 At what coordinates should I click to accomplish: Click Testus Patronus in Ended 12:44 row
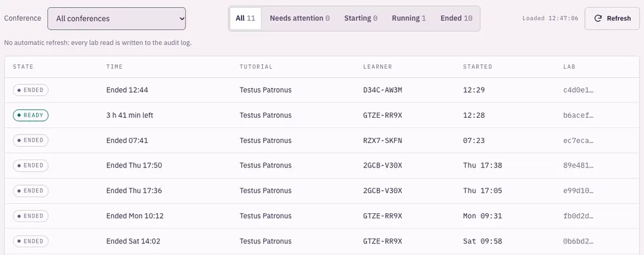coord(265,90)
